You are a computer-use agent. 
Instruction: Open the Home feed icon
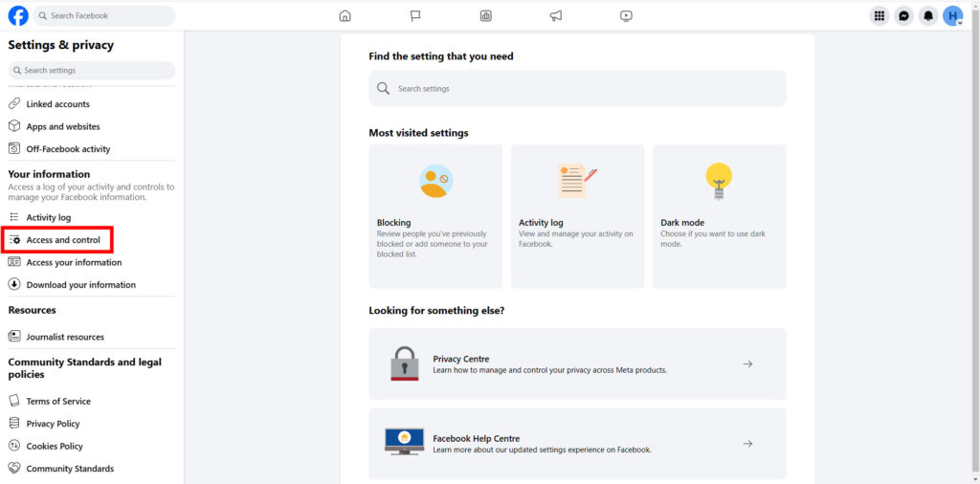345,16
